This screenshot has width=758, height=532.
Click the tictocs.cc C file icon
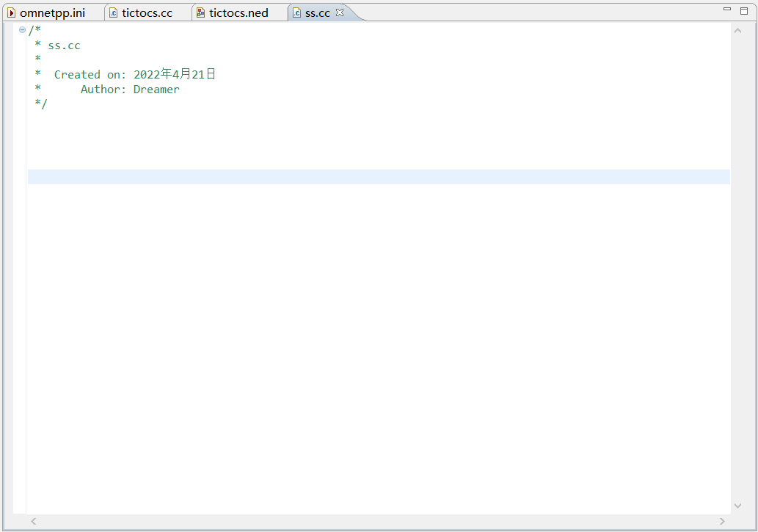coord(113,13)
